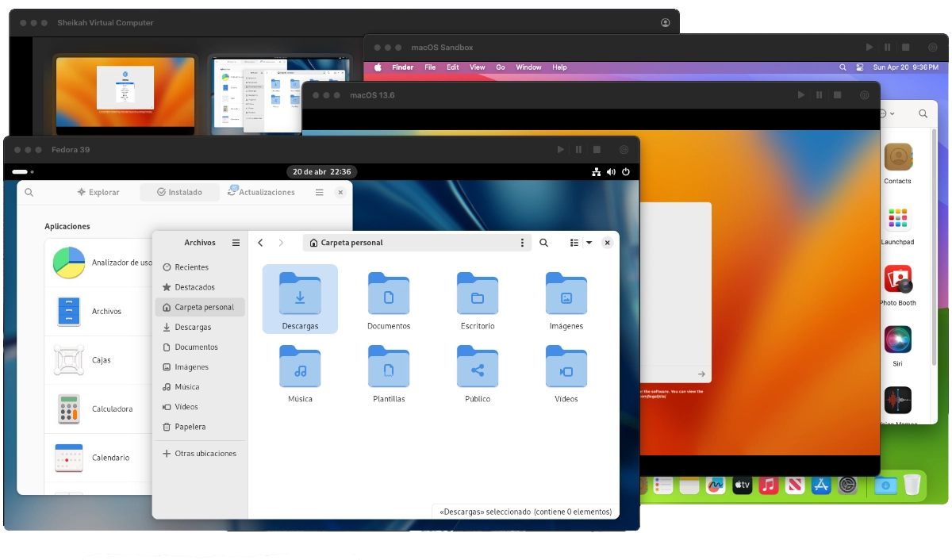Select Papelera in the Archivos sidebar
The height and width of the screenshot is (560, 952).
pyautogui.click(x=190, y=427)
